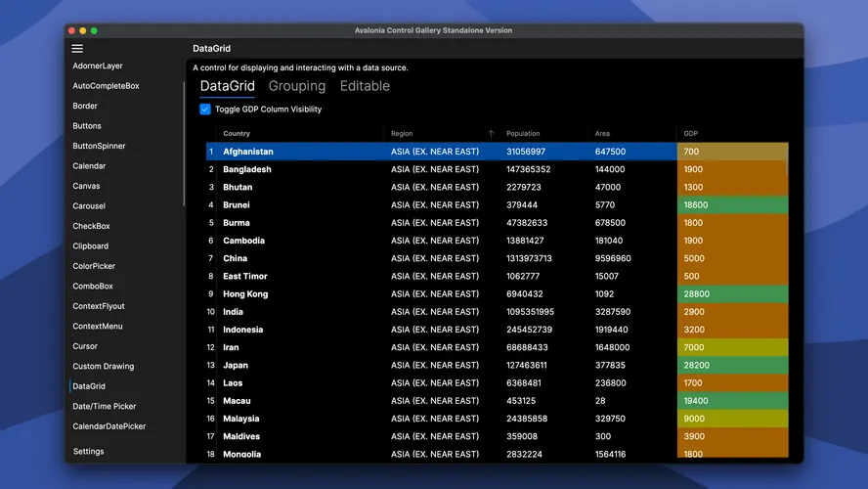
Task: Click Brunei's green GDP cell 18600
Action: click(x=731, y=205)
